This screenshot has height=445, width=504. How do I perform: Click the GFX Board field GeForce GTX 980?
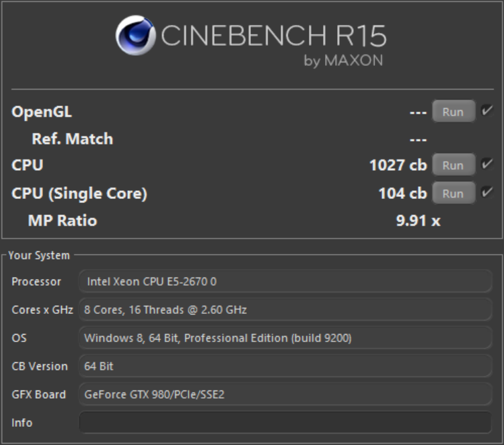(x=285, y=395)
